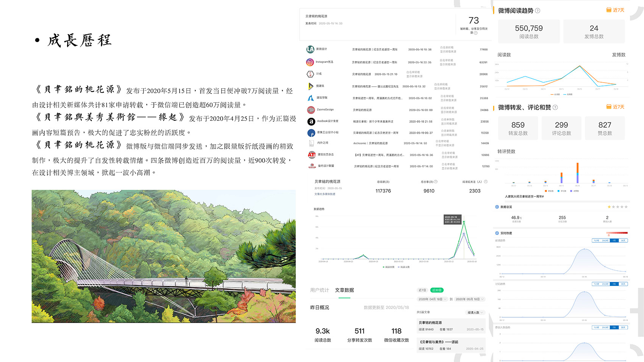The width and height of the screenshot is (644, 362).
Task: Select 24小时 in 阅读趋势 chart
Action: point(605,240)
